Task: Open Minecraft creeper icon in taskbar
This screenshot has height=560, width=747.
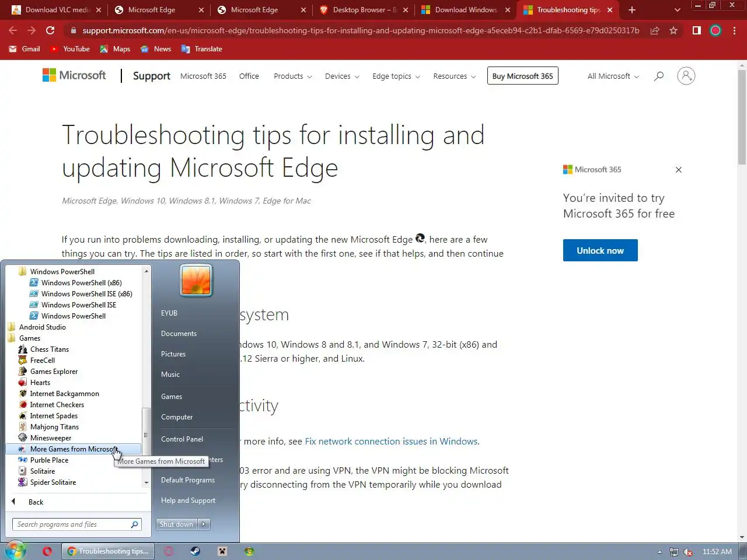Action: pyautogui.click(x=222, y=551)
